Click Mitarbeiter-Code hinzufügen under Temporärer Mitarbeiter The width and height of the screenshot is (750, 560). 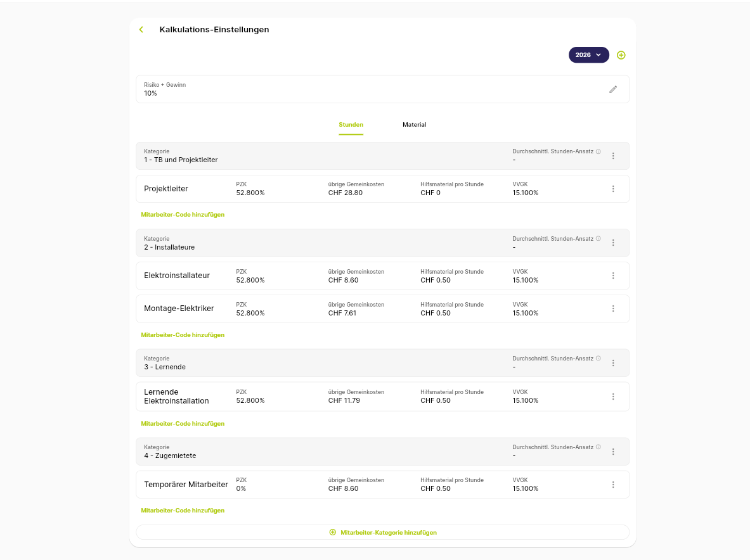point(183,511)
